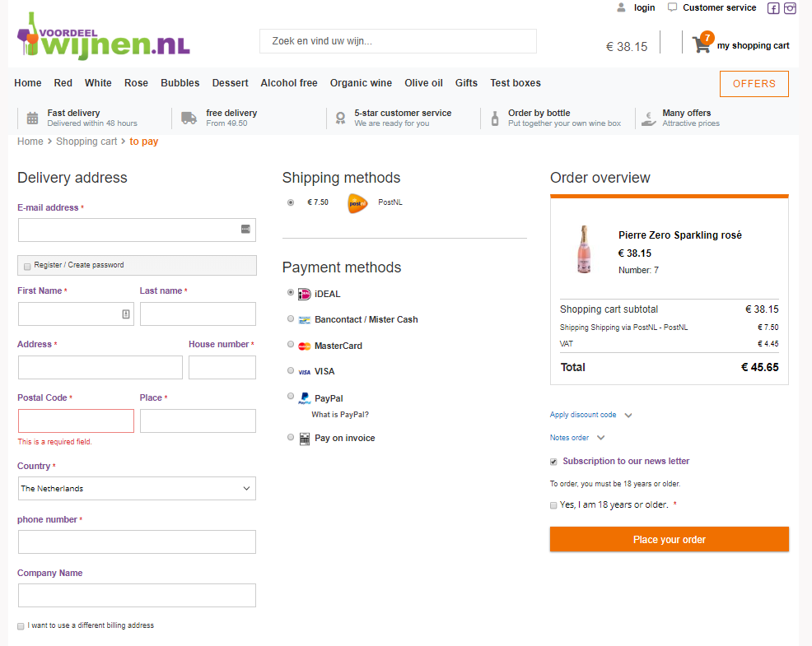Select VISA payment radio button

coord(291,370)
